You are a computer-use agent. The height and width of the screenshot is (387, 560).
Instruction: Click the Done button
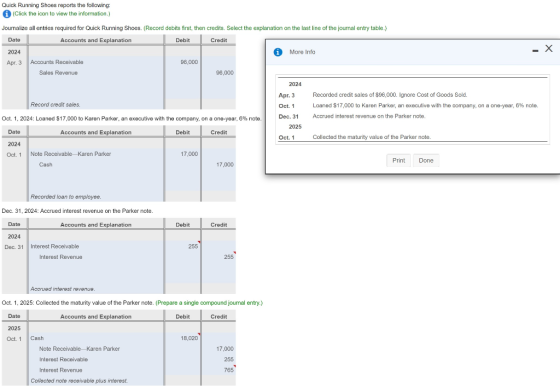pos(426,161)
